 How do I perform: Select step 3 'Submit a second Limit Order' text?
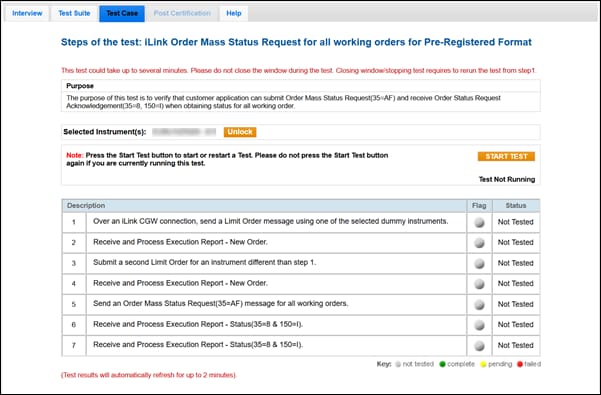point(205,262)
